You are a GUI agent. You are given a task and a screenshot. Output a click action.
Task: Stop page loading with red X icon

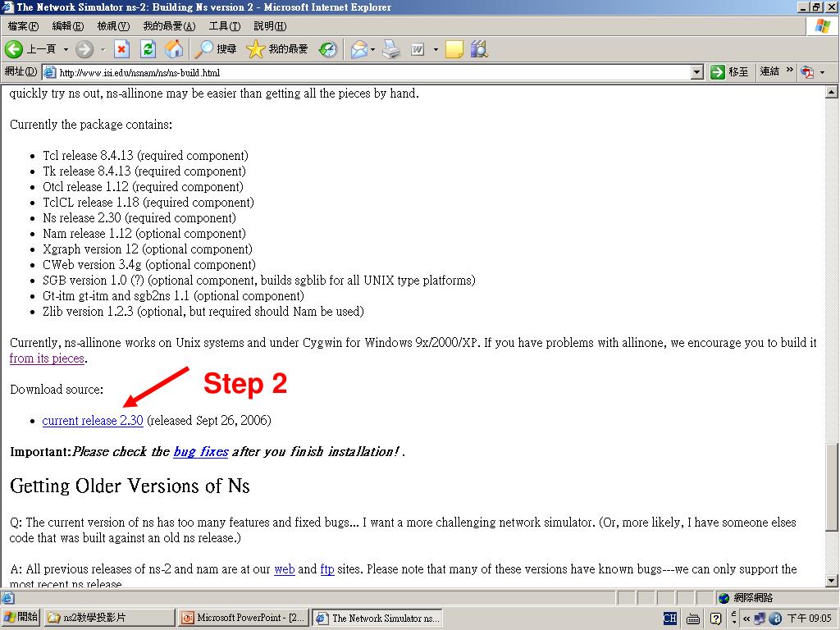pyautogui.click(x=122, y=49)
